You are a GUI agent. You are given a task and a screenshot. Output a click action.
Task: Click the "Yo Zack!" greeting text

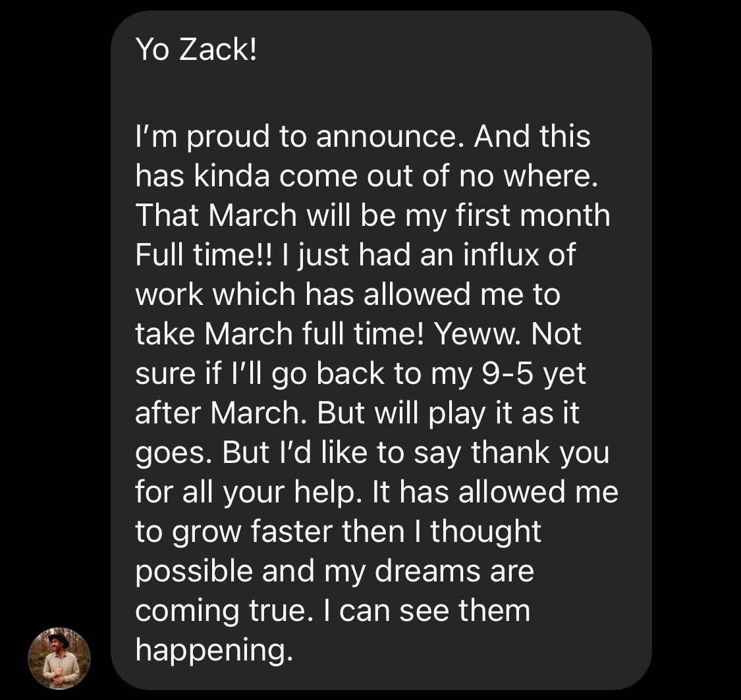[x=194, y=49]
